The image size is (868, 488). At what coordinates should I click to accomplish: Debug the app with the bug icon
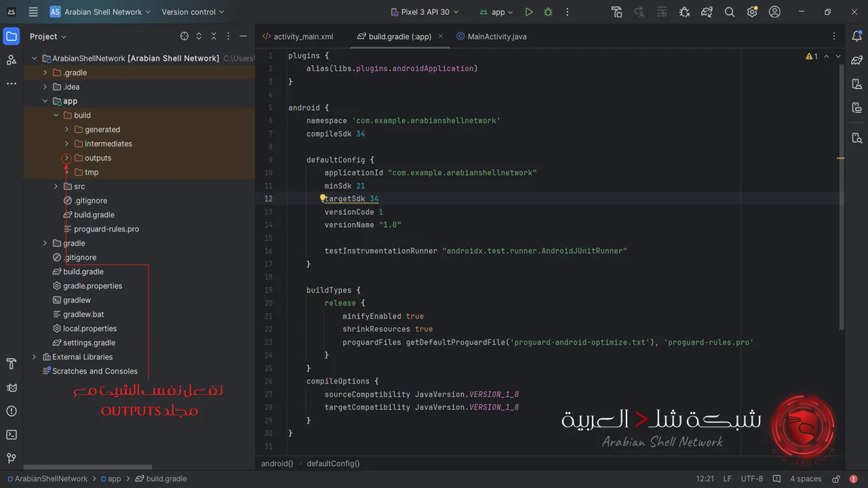pyautogui.click(x=548, y=12)
